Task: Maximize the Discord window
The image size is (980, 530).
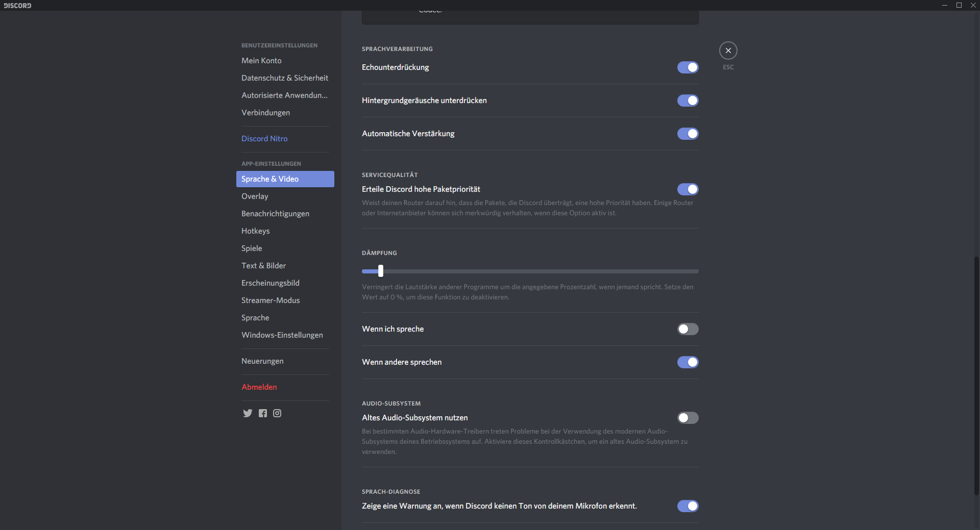Action: pyautogui.click(x=959, y=5)
